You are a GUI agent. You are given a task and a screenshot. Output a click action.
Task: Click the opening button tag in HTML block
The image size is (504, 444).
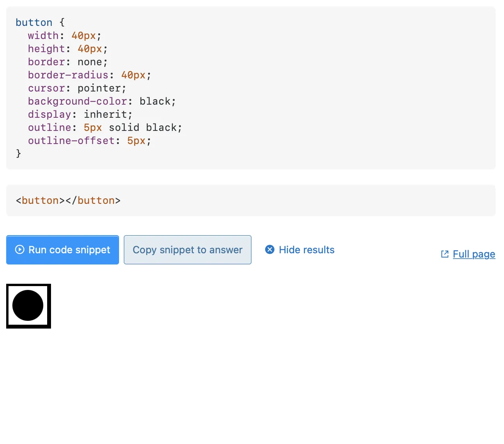click(40, 200)
